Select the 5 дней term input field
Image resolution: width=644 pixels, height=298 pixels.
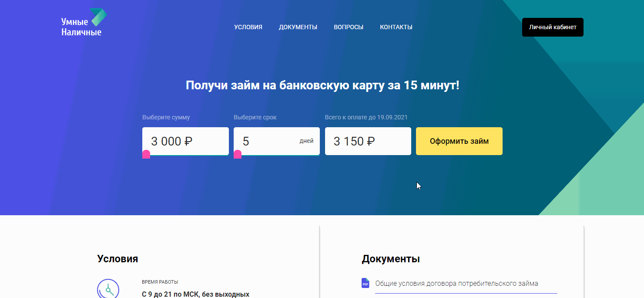pyautogui.click(x=276, y=141)
